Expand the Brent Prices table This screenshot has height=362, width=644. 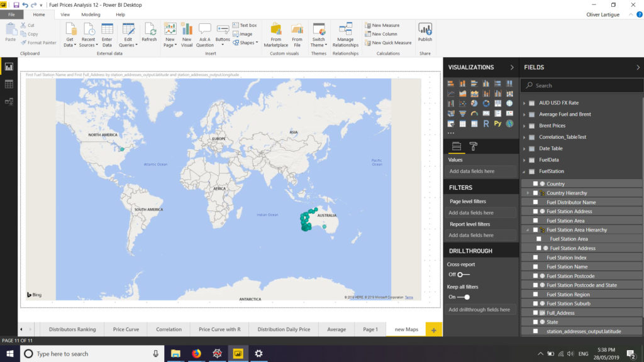(x=524, y=126)
